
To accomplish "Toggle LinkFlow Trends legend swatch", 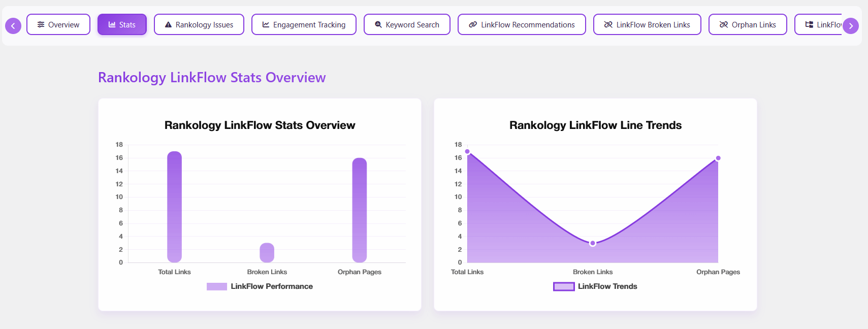I will point(564,286).
